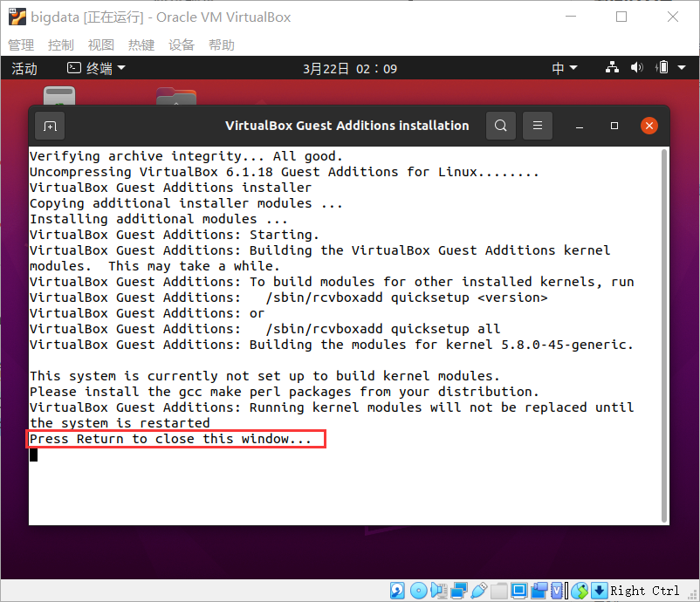The height and width of the screenshot is (602, 700).
Task: Click the recording status icon
Action: [539, 591]
